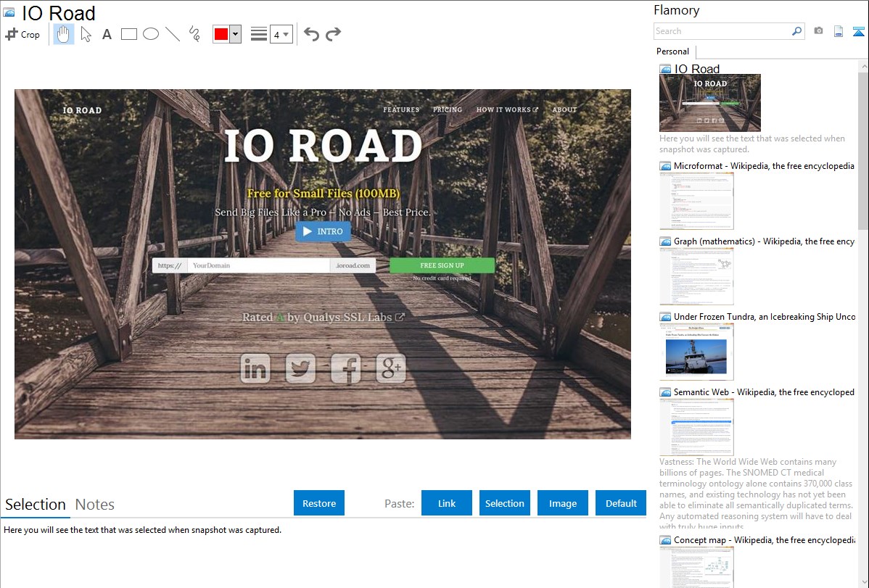Click the document page icon

pos(839,31)
